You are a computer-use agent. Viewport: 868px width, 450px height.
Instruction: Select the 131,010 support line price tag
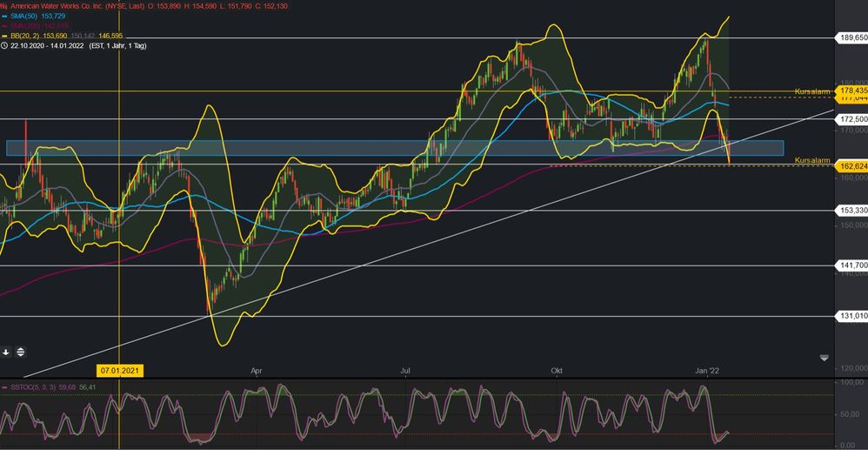tap(850, 316)
